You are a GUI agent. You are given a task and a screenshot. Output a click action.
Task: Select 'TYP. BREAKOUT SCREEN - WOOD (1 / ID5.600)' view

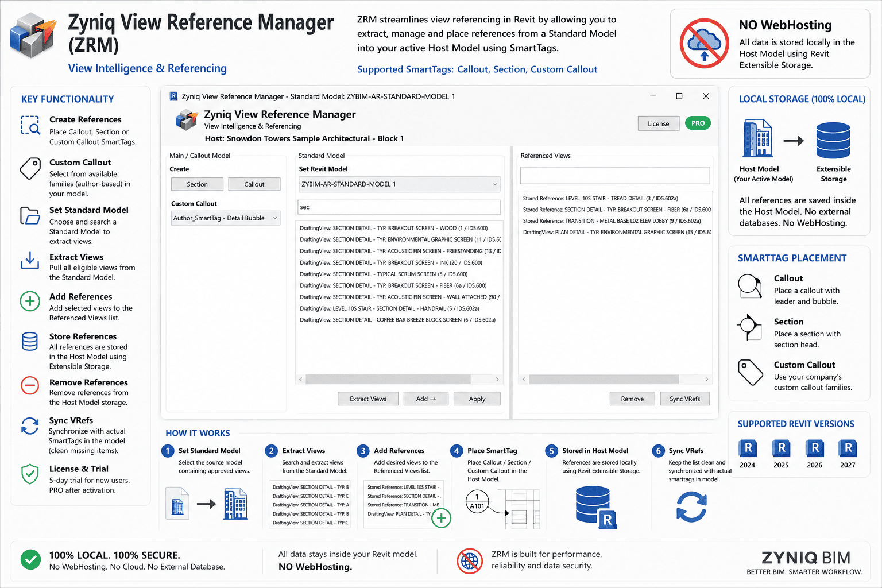tap(399, 228)
